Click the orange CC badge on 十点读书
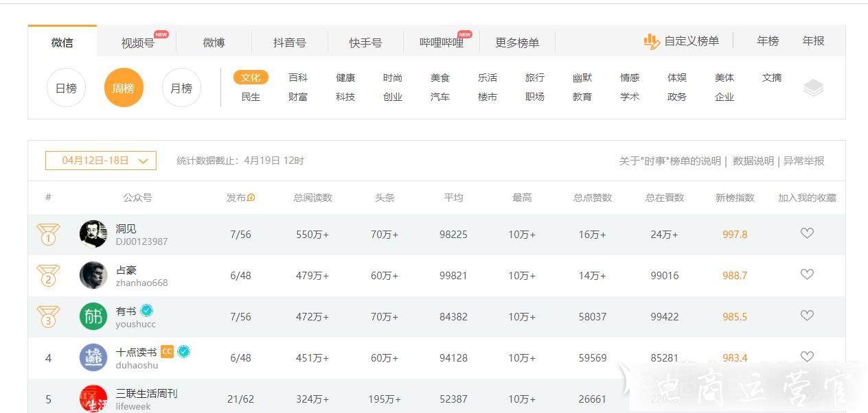868x413 pixels. tap(167, 352)
